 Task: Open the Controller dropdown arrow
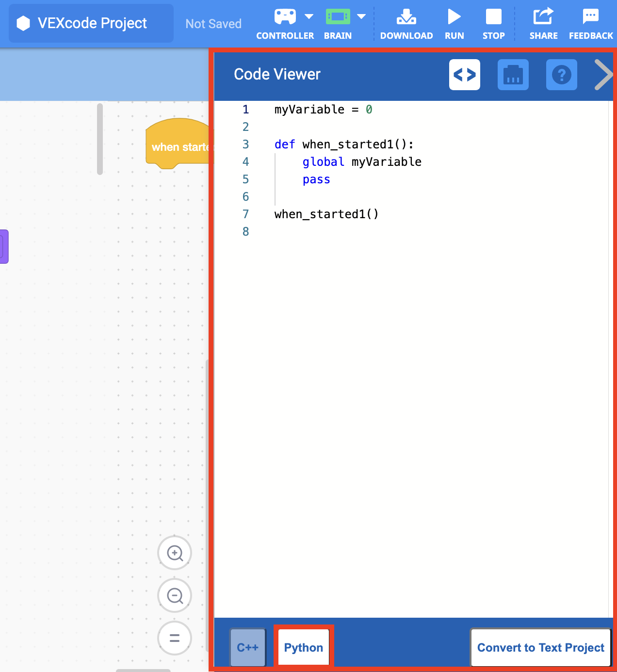point(309,16)
